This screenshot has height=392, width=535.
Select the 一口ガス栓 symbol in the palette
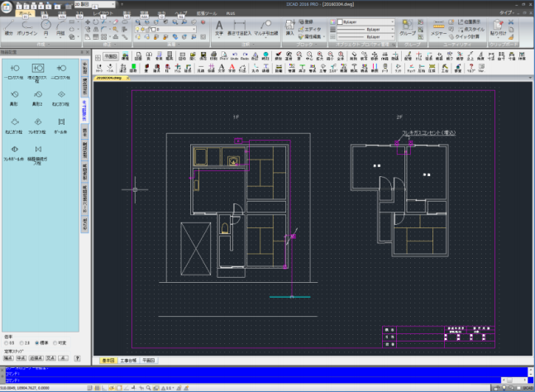pyautogui.click(x=13, y=69)
